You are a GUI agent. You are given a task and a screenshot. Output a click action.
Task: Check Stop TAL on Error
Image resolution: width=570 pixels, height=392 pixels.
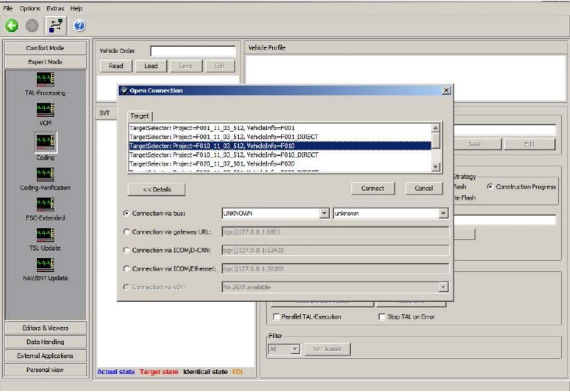pyautogui.click(x=382, y=316)
